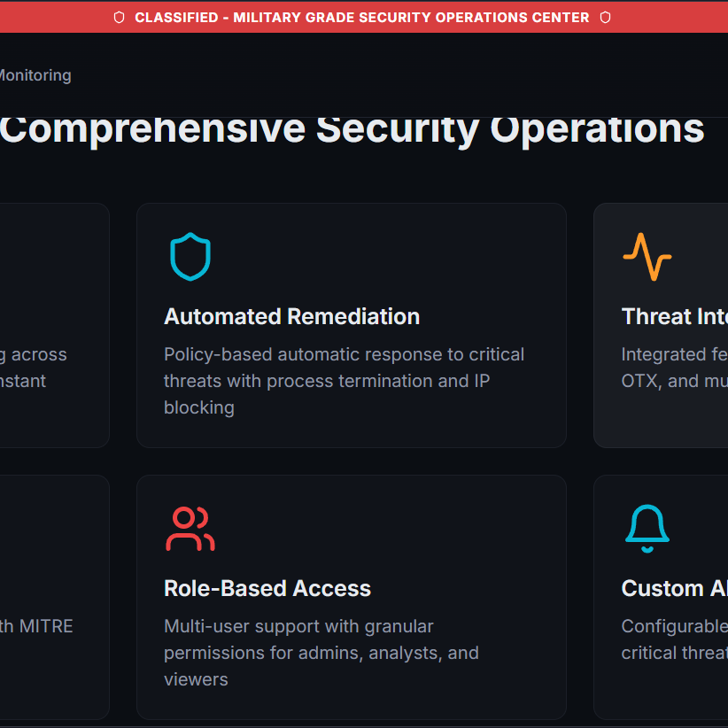The width and height of the screenshot is (728, 728).
Task: Click the Comprehensive Security Operations heading
Action: [352, 128]
